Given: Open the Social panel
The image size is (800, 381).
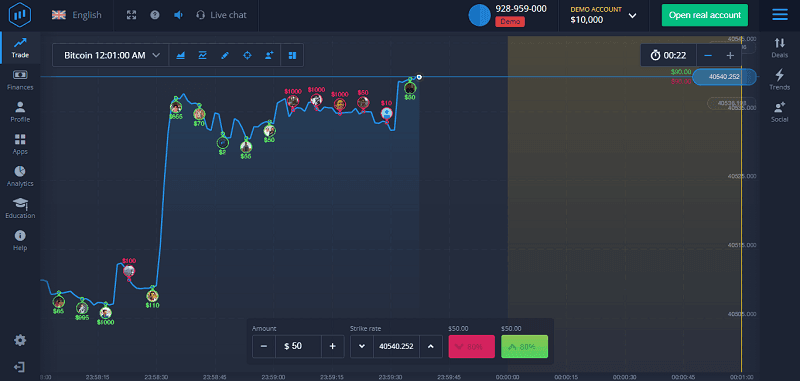Looking at the screenshot, I should pyautogui.click(x=780, y=112).
